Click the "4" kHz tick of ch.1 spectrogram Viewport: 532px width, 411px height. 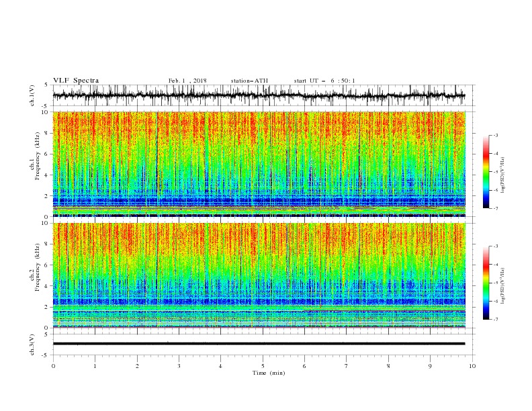pos(48,175)
